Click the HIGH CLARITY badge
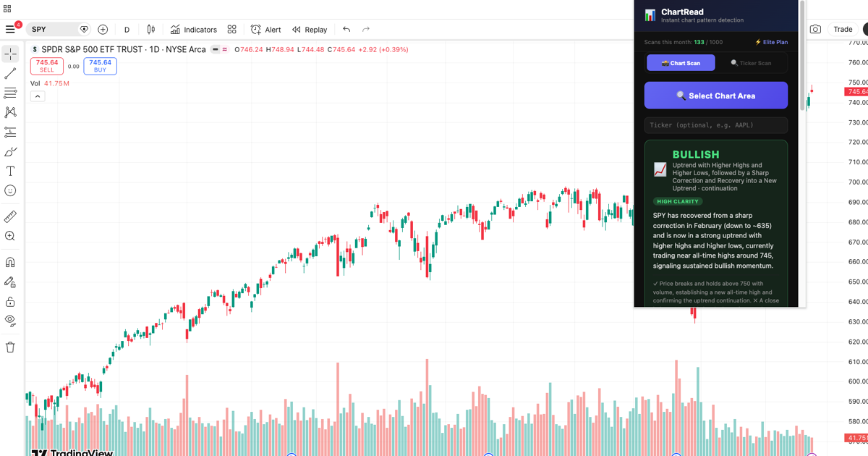This screenshot has width=868, height=456. tap(678, 202)
